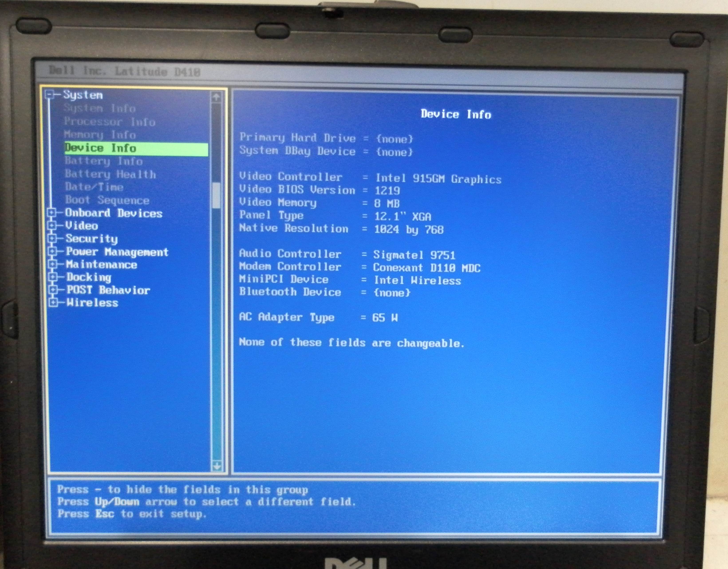Click the System tree label
The width and height of the screenshot is (728, 569).
(83, 95)
